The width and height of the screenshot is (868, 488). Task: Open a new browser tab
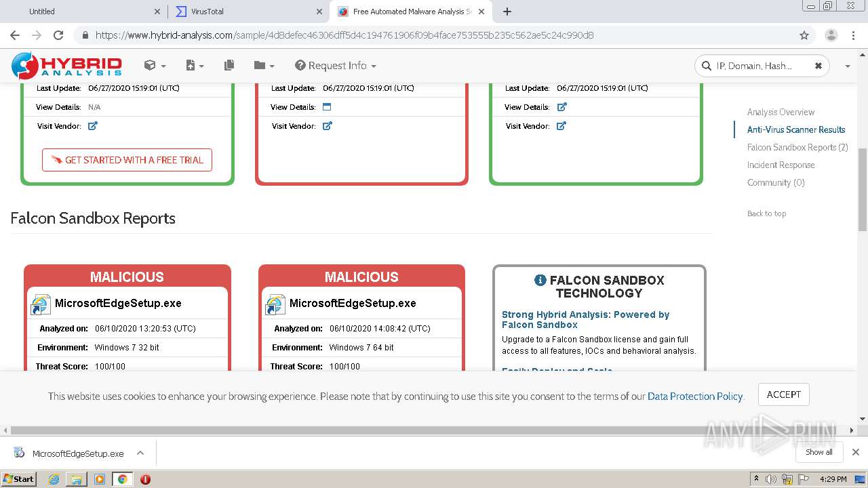[507, 12]
